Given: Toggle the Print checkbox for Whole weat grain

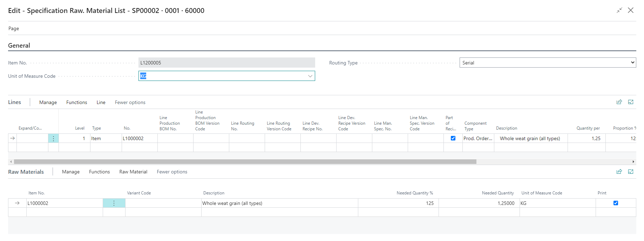Looking at the screenshot, I should click(616, 203).
